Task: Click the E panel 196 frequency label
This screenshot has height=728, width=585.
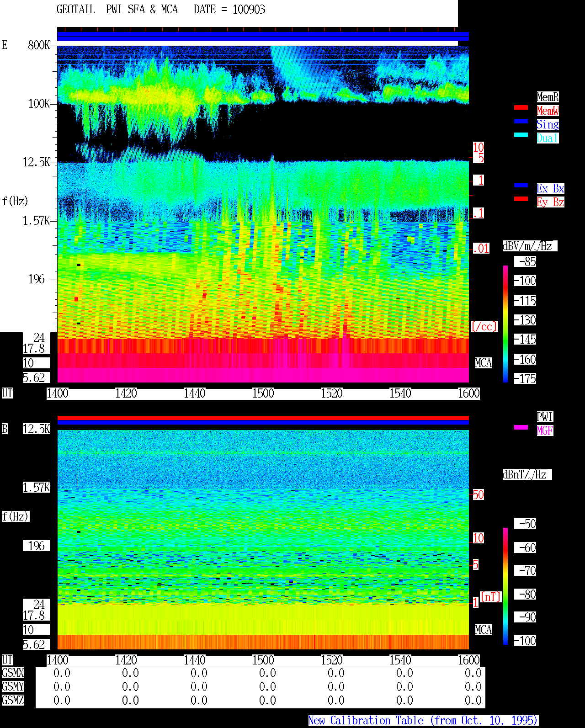Action: click(x=37, y=279)
